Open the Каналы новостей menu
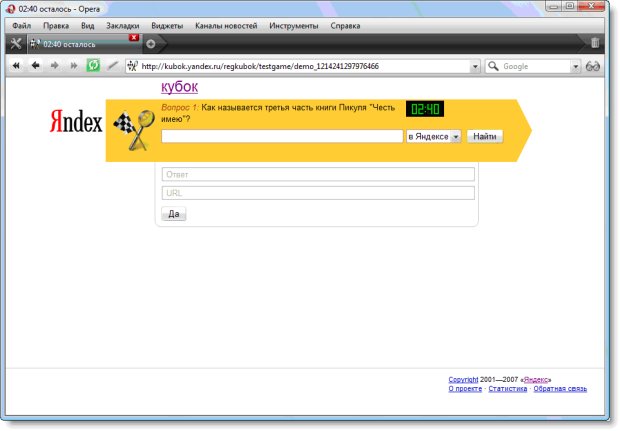The height and width of the screenshot is (431, 620). click(x=226, y=26)
